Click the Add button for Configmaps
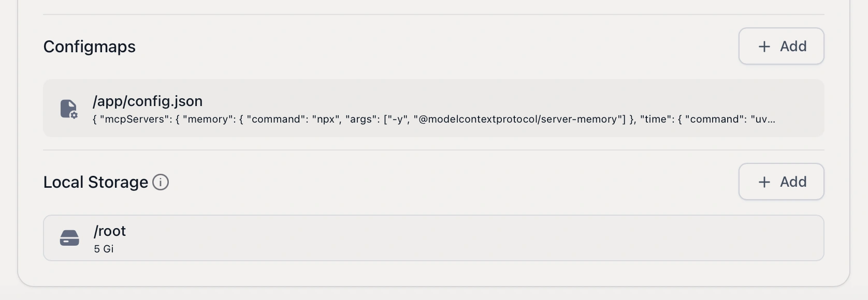Image resolution: width=868 pixels, height=300 pixels. pyautogui.click(x=781, y=47)
